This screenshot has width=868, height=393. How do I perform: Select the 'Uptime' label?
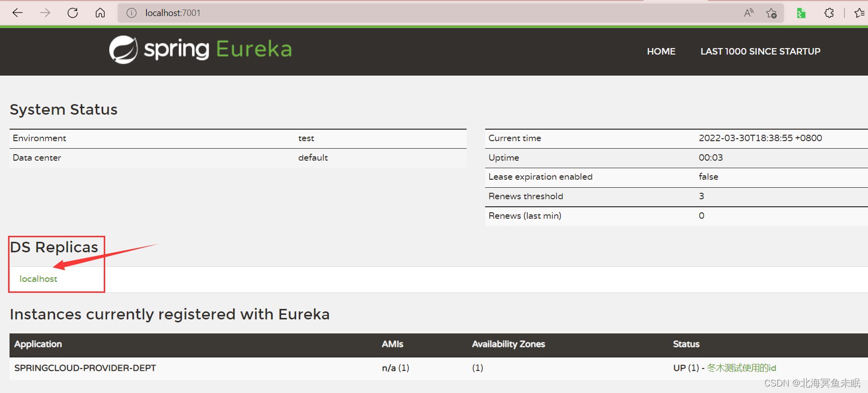504,158
